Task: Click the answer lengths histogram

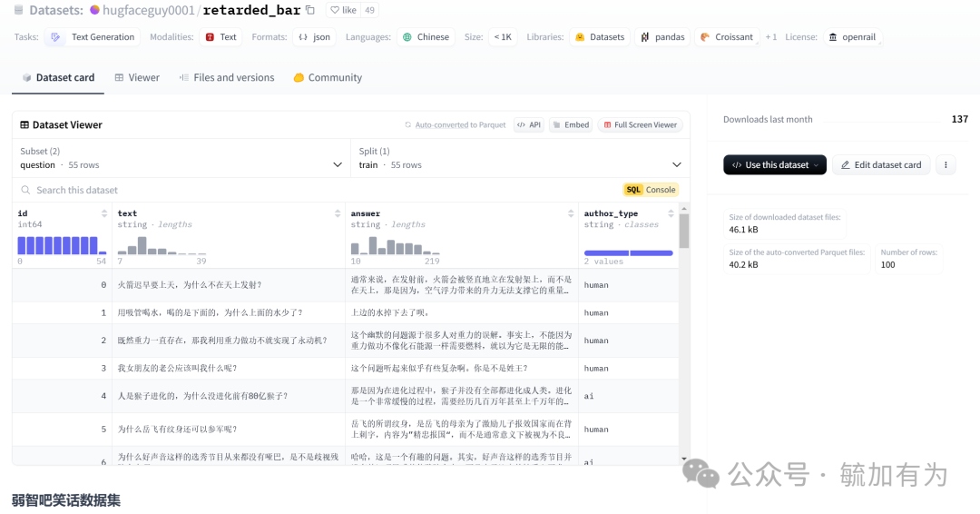Action: pos(395,245)
